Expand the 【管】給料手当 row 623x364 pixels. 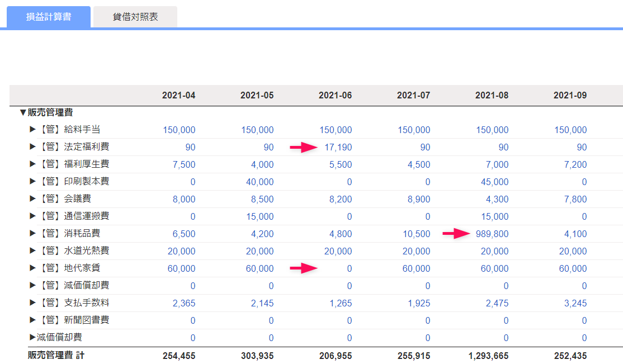pos(32,130)
